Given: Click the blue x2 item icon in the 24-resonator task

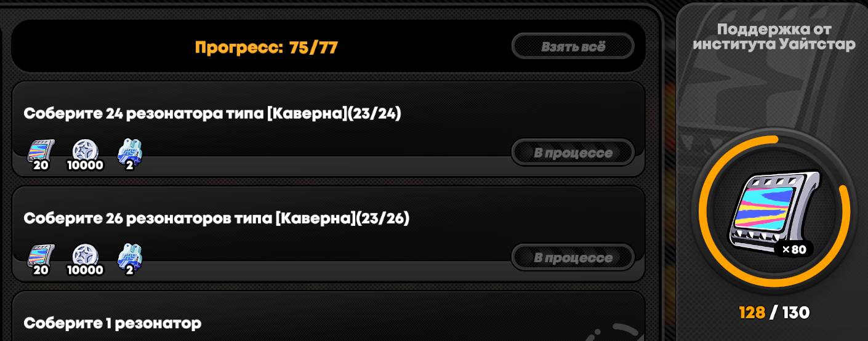Looking at the screenshot, I should coord(129,152).
